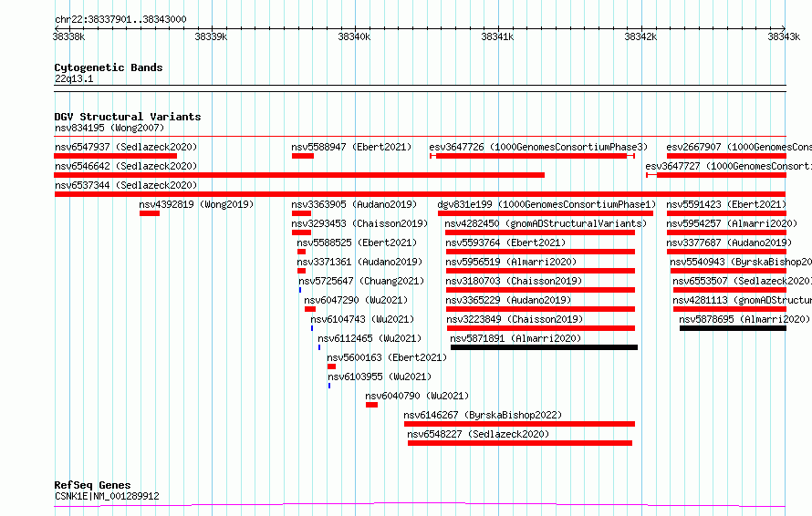This screenshot has width=812, height=516.
Task: Open nsv3365229 (Audano2019) variant
Action: tap(508, 300)
